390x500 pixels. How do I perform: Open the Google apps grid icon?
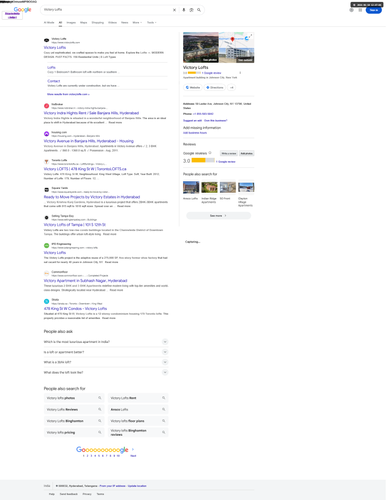(360, 10)
